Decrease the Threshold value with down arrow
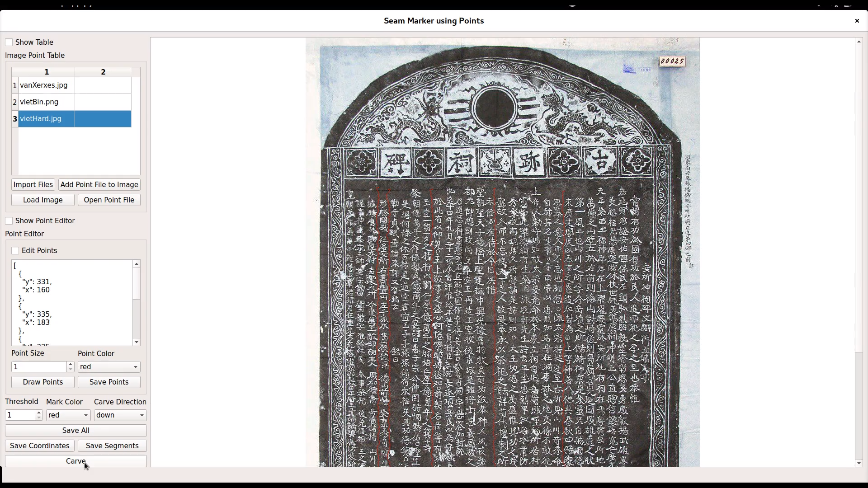Viewport: 868px width, 488px height. (39, 418)
